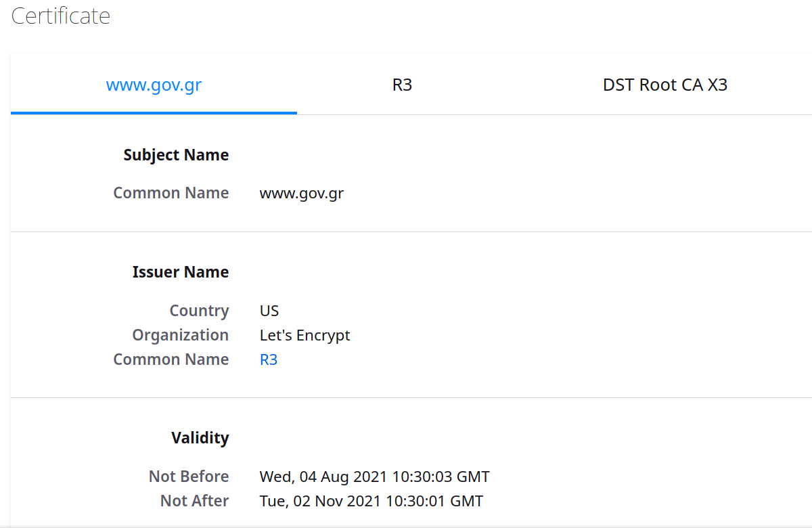
Task: Open the DST Root CA X3 tab
Action: coord(664,85)
